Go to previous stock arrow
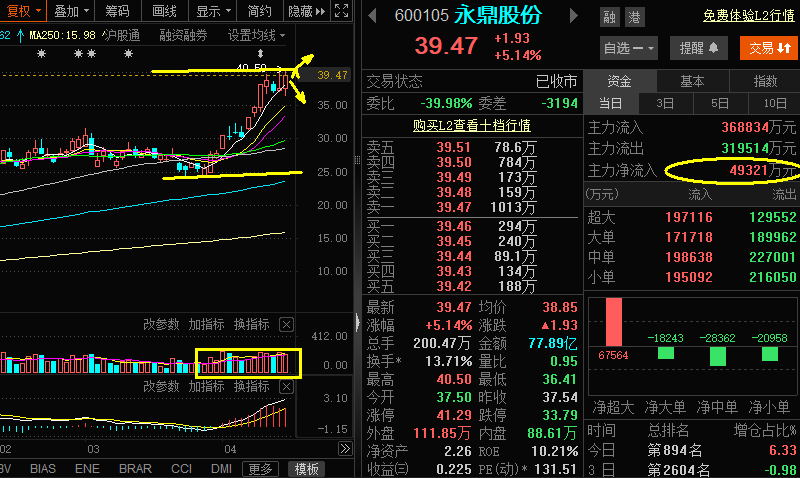The height and width of the screenshot is (478, 800). [x=372, y=16]
